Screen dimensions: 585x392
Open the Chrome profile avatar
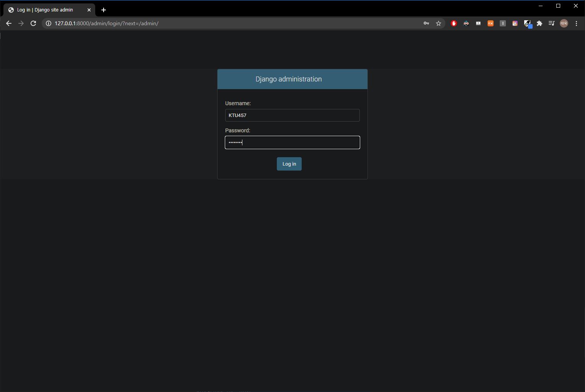click(564, 23)
